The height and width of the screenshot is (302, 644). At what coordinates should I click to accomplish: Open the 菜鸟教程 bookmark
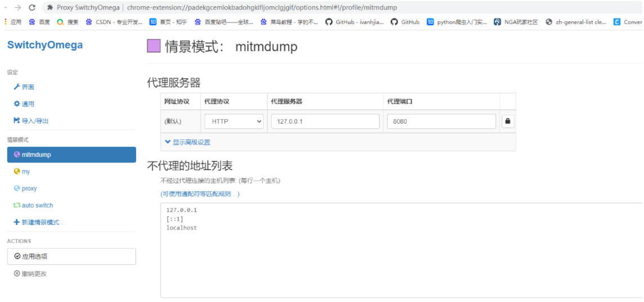click(290, 22)
